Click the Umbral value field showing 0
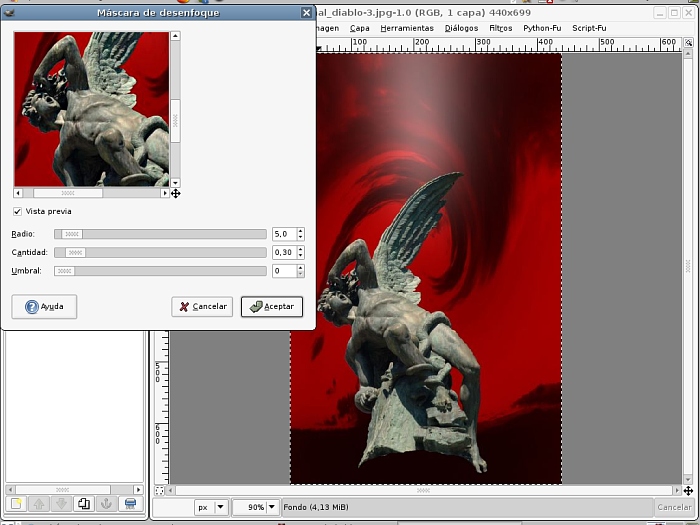 tap(284, 271)
